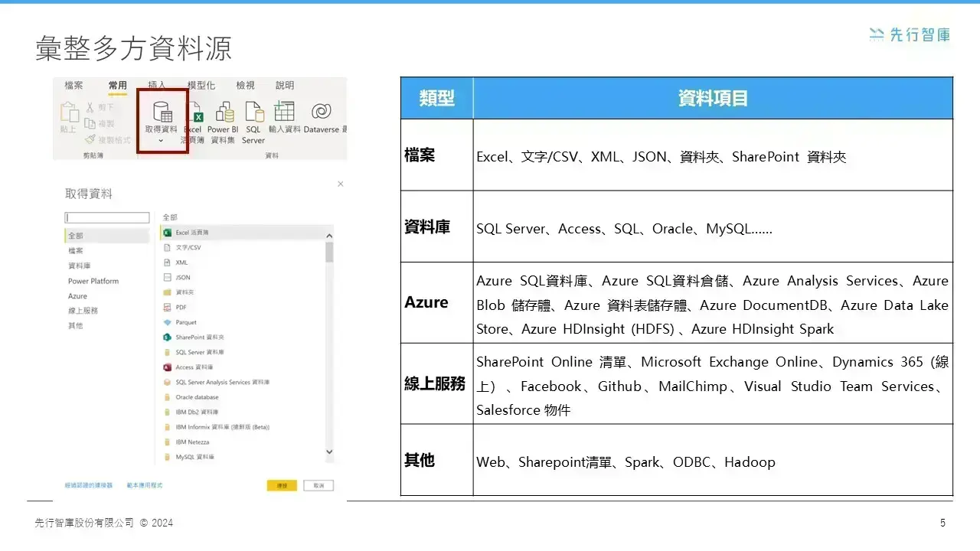Click footer text 先行智庫股份有限公司 © 2024
The height and width of the screenshot is (551, 980).
(x=104, y=523)
